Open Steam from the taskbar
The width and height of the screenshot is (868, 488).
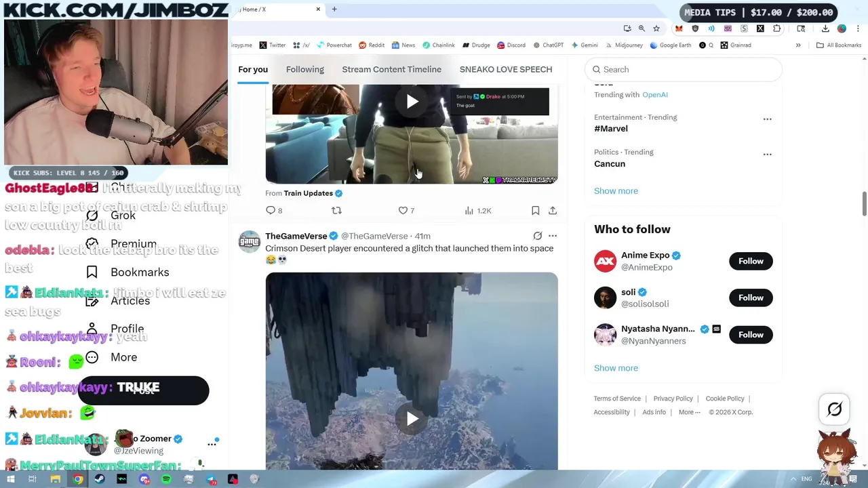pyautogui.click(x=100, y=479)
